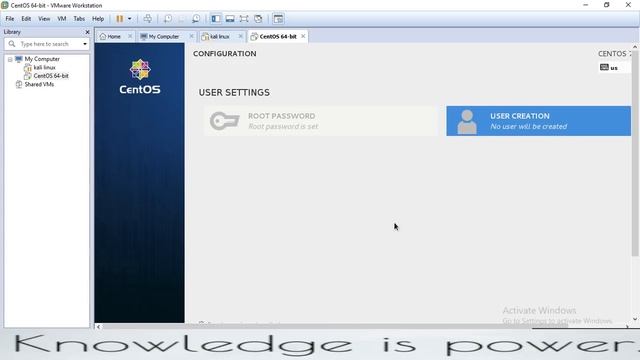Image resolution: width=640 pixels, height=360 pixels.
Task: Close the Library panel
Action: pyautogui.click(x=87, y=32)
